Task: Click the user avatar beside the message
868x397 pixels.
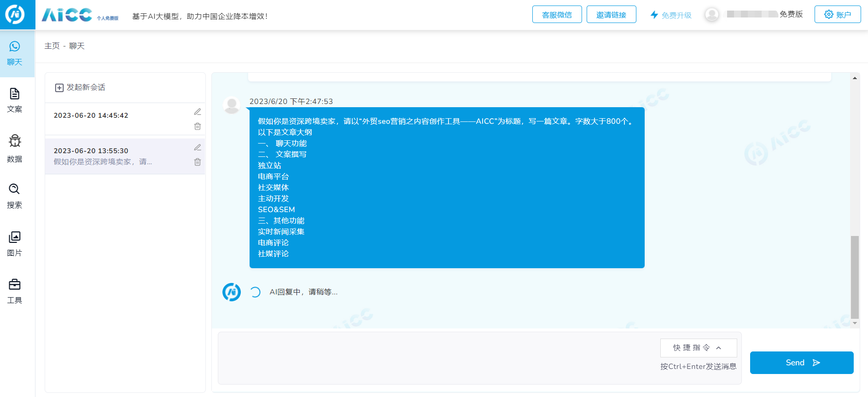Action: click(x=232, y=105)
